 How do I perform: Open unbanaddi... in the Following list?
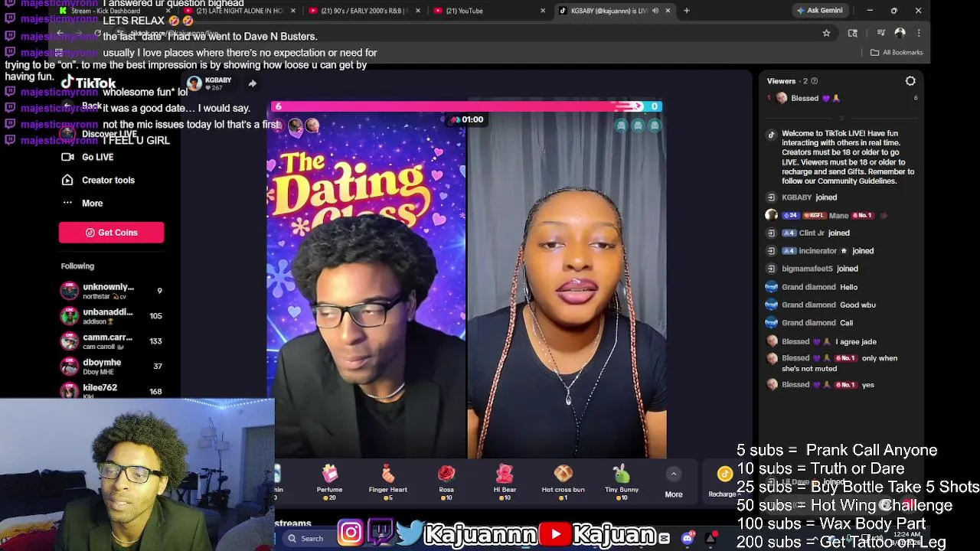pyautogui.click(x=111, y=316)
